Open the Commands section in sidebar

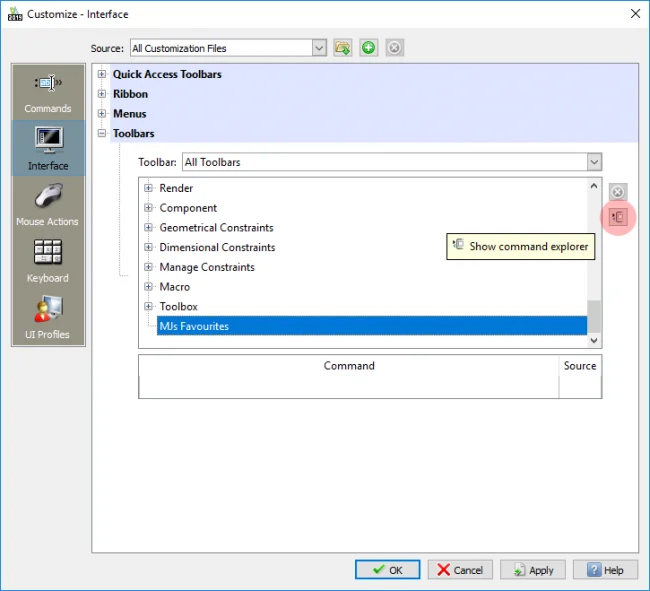[x=48, y=93]
